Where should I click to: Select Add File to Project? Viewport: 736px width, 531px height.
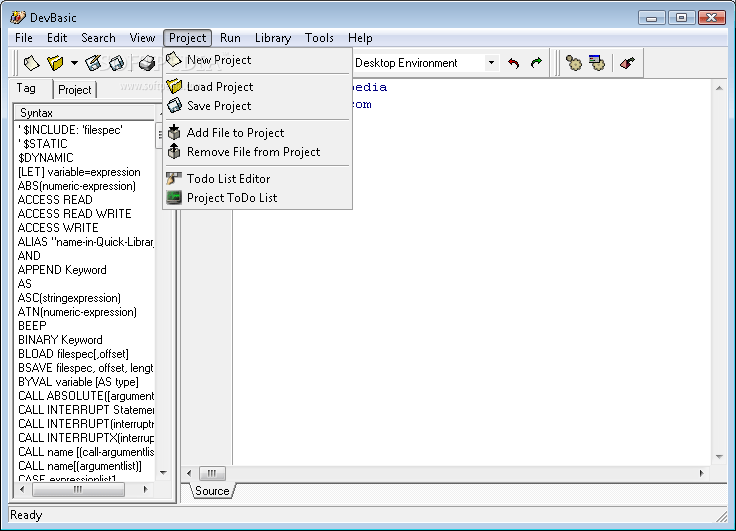coord(258,132)
